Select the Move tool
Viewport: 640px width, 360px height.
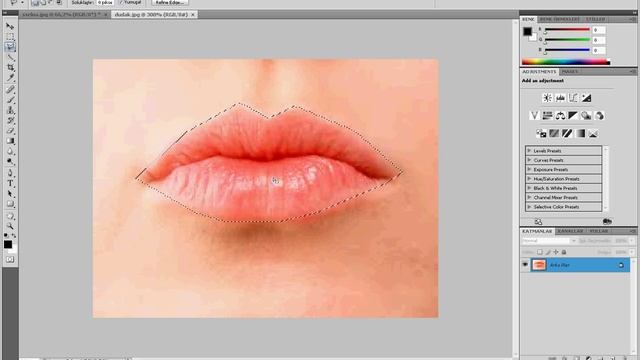pyautogui.click(x=10, y=27)
